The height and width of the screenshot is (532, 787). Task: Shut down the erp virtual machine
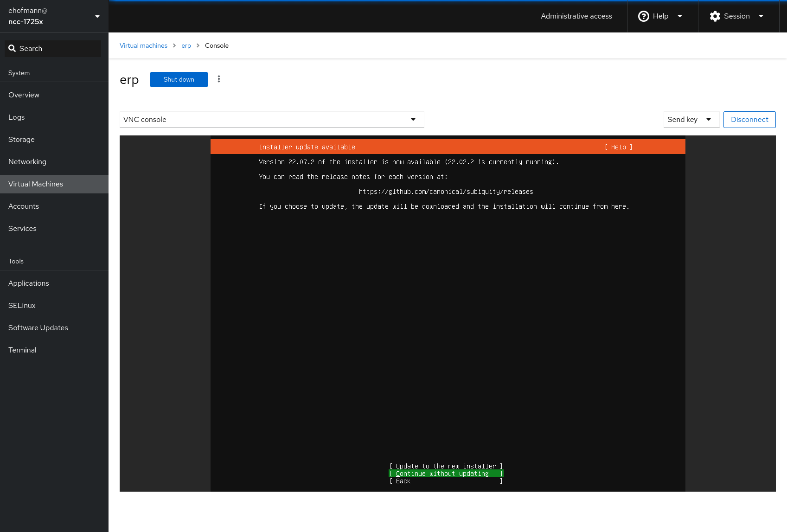point(179,79)
